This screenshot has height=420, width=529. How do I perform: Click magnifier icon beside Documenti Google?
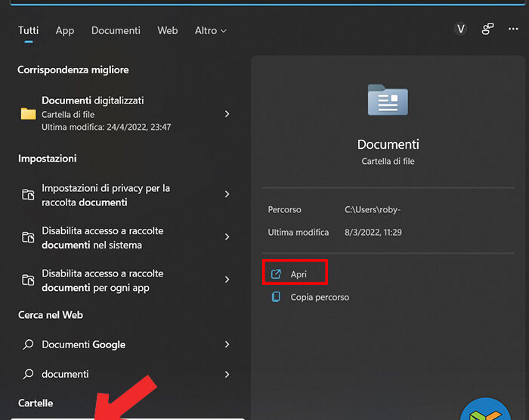(29, 344)
